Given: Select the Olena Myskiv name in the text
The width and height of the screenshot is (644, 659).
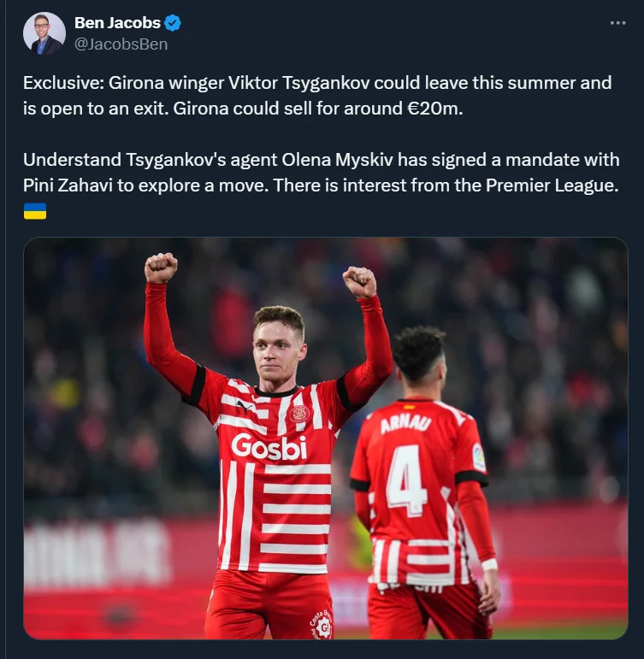Looking at the screenshot, I should tap(337, 160).
